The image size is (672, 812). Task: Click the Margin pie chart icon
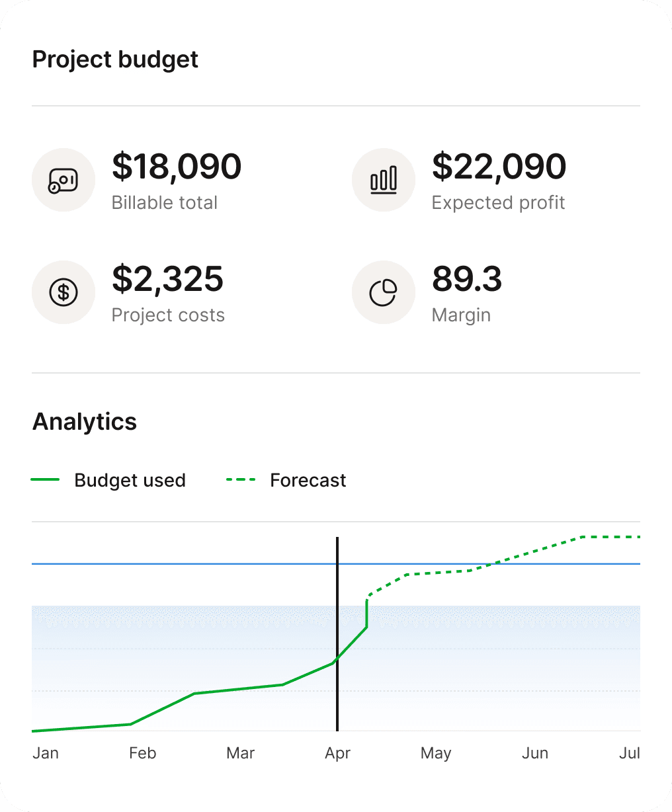[x=384, y=292]
